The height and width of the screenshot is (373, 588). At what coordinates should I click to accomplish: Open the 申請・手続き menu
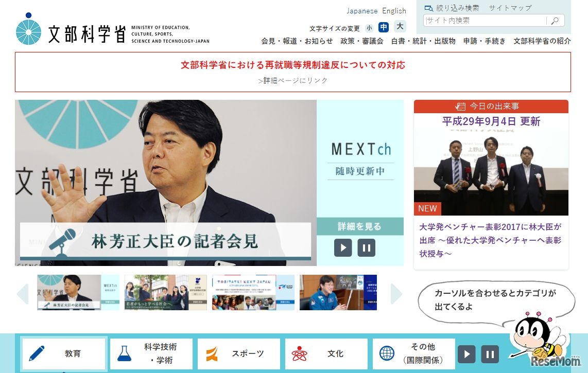click(x=485, y=41)
